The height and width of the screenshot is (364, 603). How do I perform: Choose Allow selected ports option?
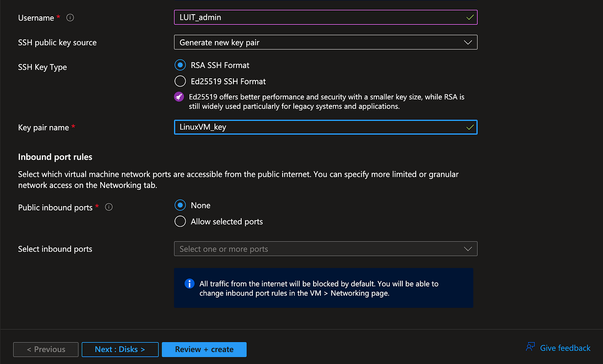[x=180, y=222]
